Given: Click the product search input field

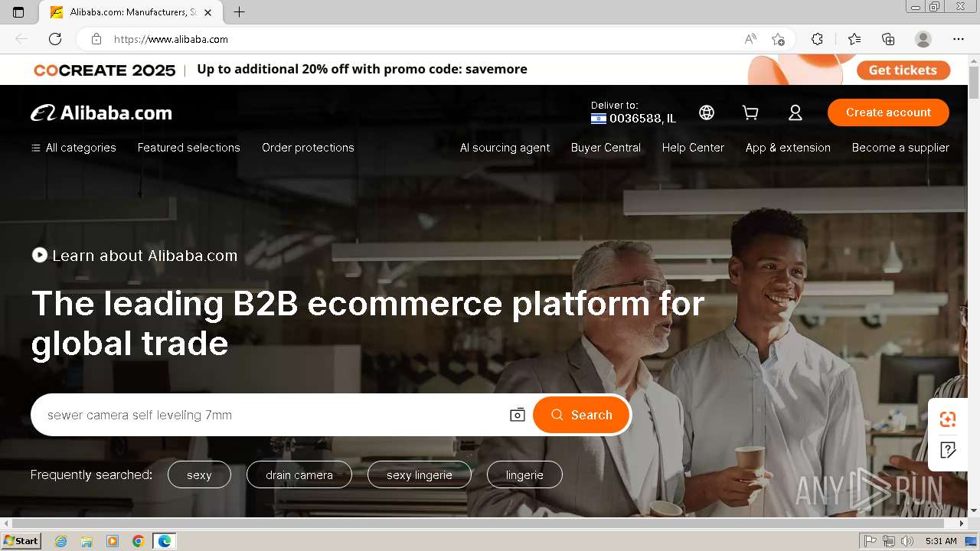Looking at the screenshot, I should [x=268, y=415].
